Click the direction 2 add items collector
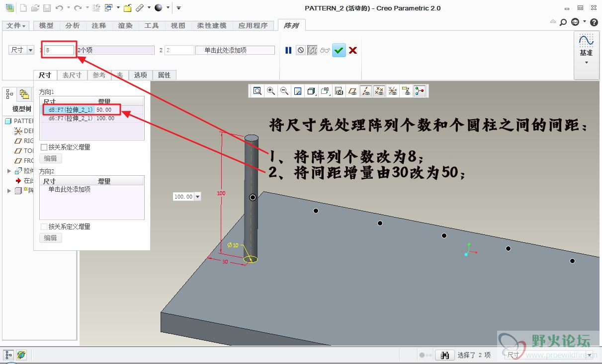The height and width of the screenshot is (364, 602). point(235,50)
